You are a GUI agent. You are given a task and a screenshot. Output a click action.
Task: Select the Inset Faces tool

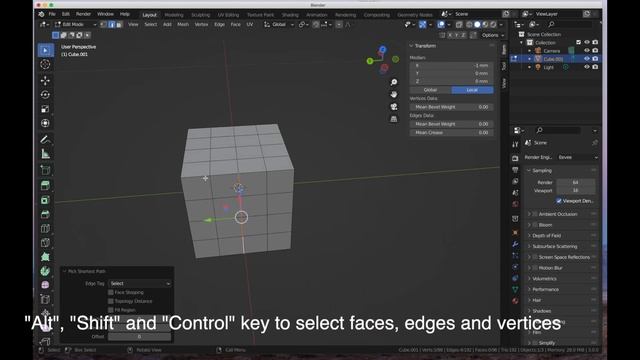(x=45, y=200)
